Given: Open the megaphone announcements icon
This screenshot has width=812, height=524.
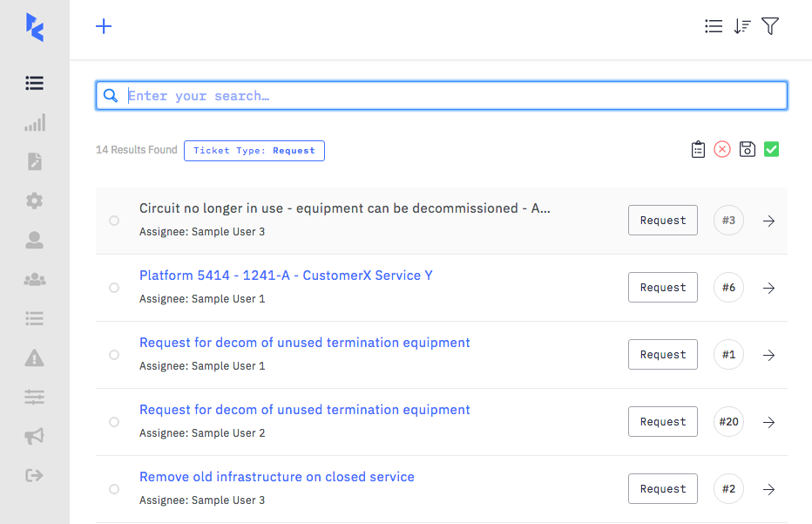Looking at the screenshot, I should (x=35, y=436).
